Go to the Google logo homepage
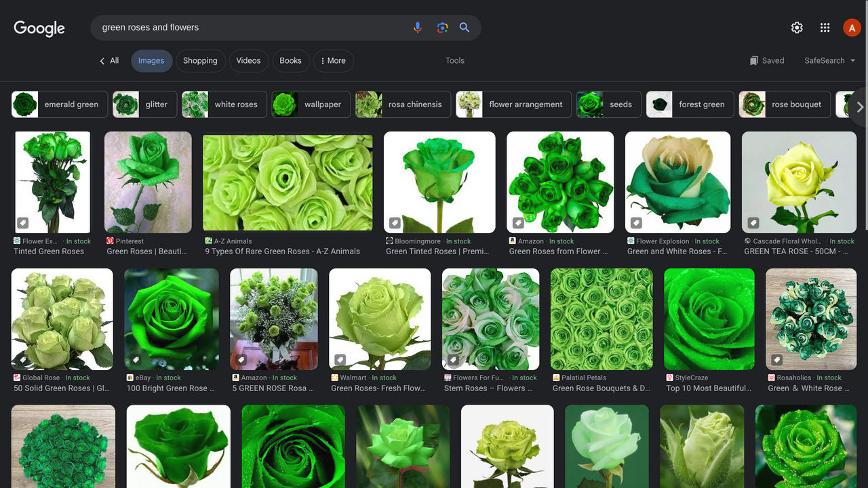The height and width of the screenshot is (488, 868). pyautogui.click(x=39, y=28)
